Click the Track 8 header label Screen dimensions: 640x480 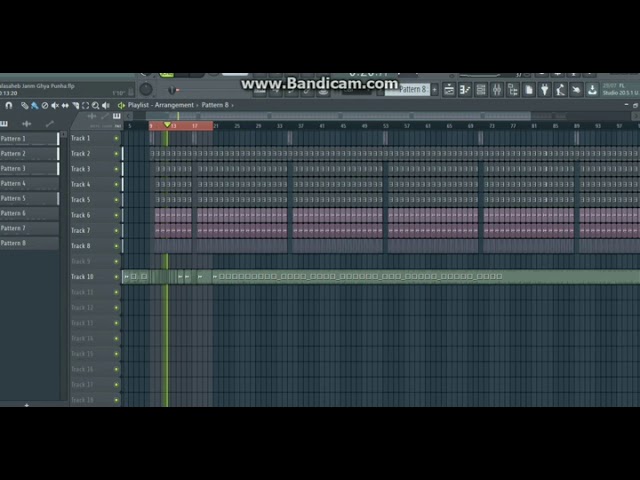pyautogui.click(x=80, y=246)
